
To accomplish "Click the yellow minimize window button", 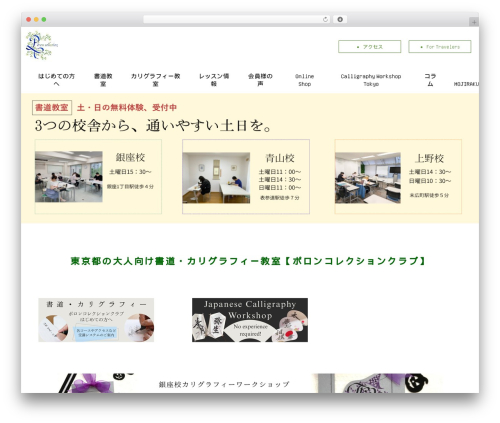I will click(x=36, y=20).
